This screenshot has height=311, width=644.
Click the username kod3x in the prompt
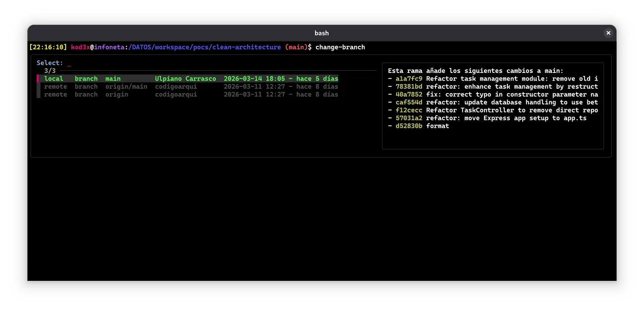(x=80, y=47)
